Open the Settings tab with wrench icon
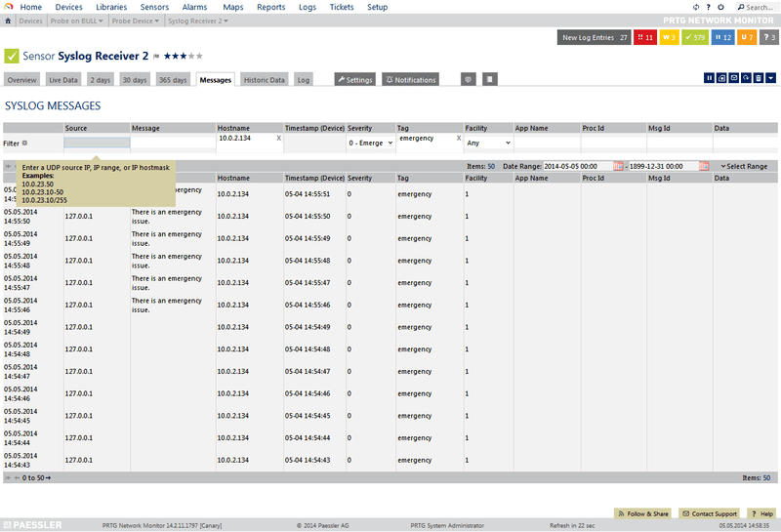The height and width of the screenshot is (532, 781). pos(354,79)
